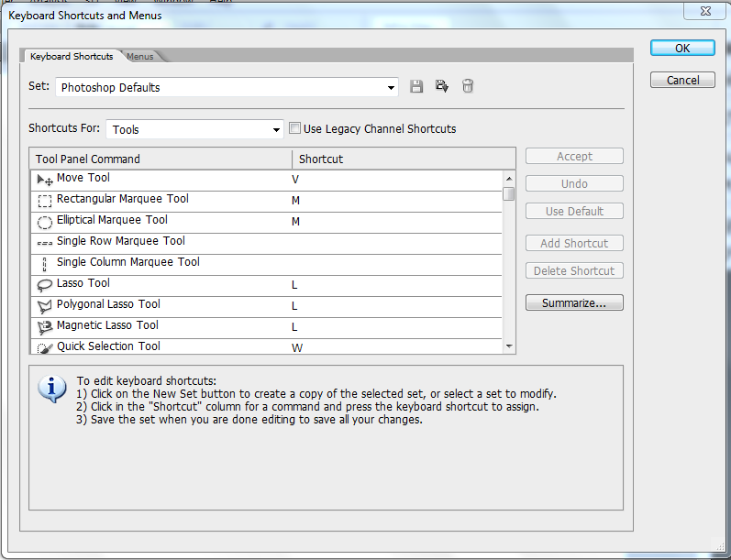731x560 pixels.
Task: Click the Single Row Marquee Tool icon
Action: pyautogui.click(x=45, y=243)
